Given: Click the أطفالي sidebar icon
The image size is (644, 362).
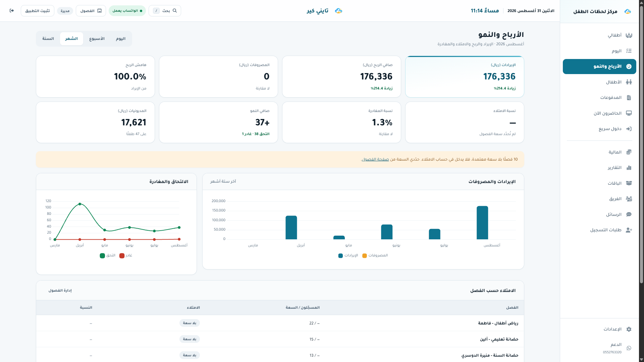Looking at the screenshot, I should click(x=629, y=35).
